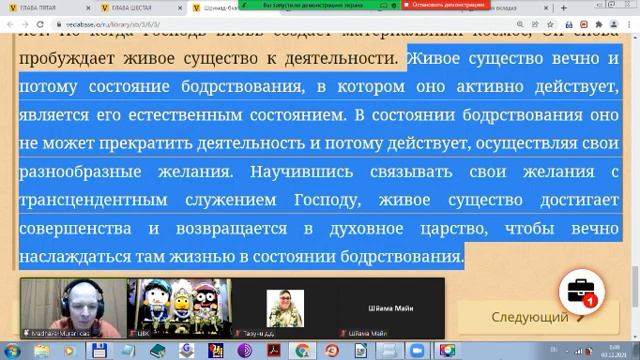Go back to the previous page
Viewport: 640px width, 360px height.
coord(10,24)
